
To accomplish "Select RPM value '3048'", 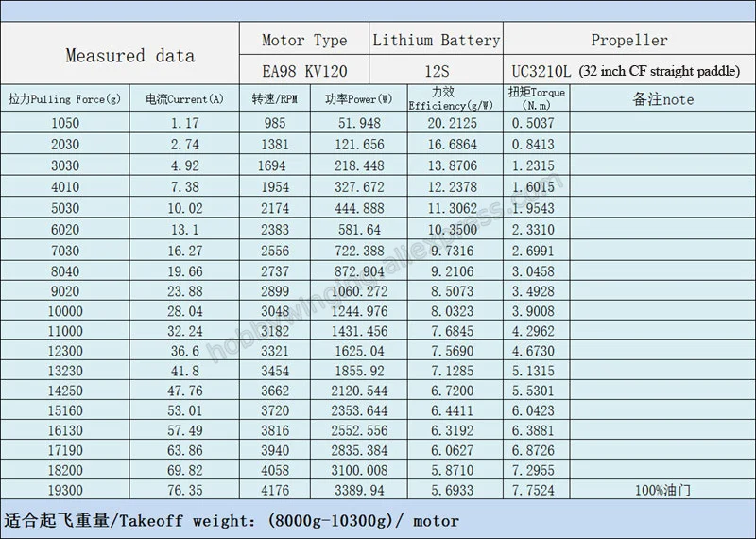I will click(275, 310).
